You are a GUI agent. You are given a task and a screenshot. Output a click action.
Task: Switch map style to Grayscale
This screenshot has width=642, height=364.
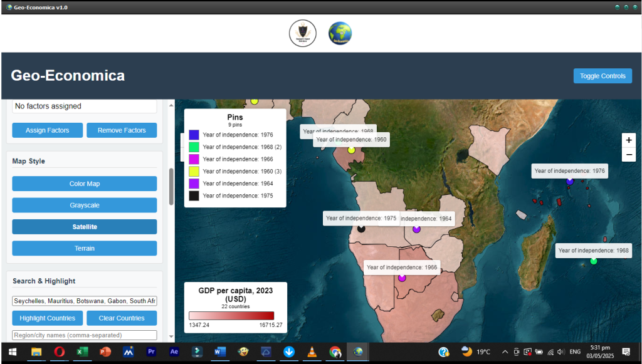[x=85, y=205]
